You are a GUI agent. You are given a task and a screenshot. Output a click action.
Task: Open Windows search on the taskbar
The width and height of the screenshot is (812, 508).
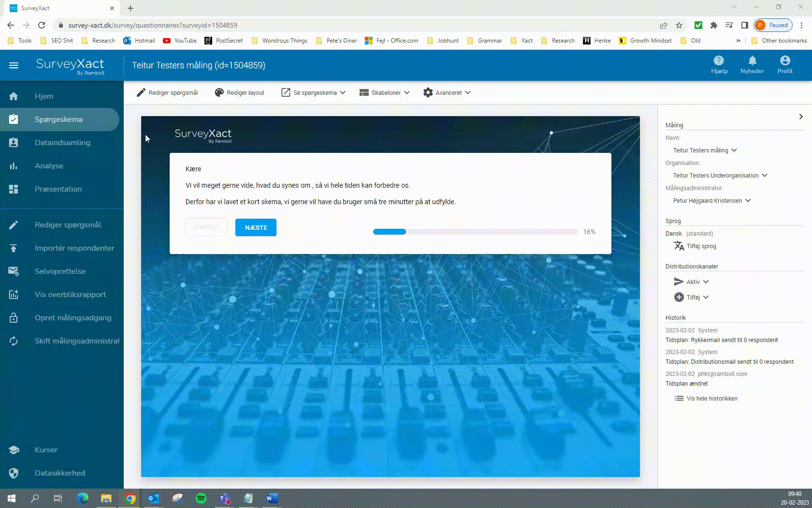[35, 498]
